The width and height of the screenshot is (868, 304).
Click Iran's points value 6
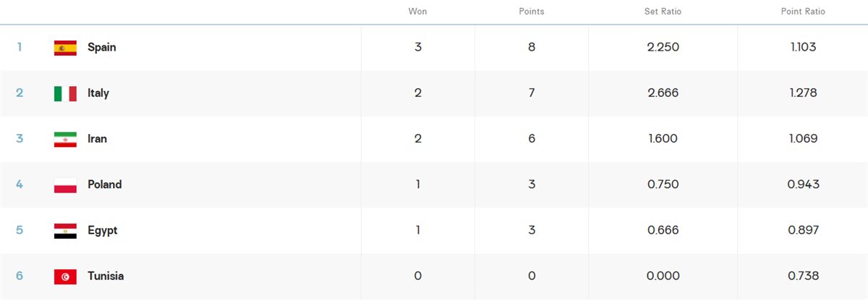(x=532, y=139)
